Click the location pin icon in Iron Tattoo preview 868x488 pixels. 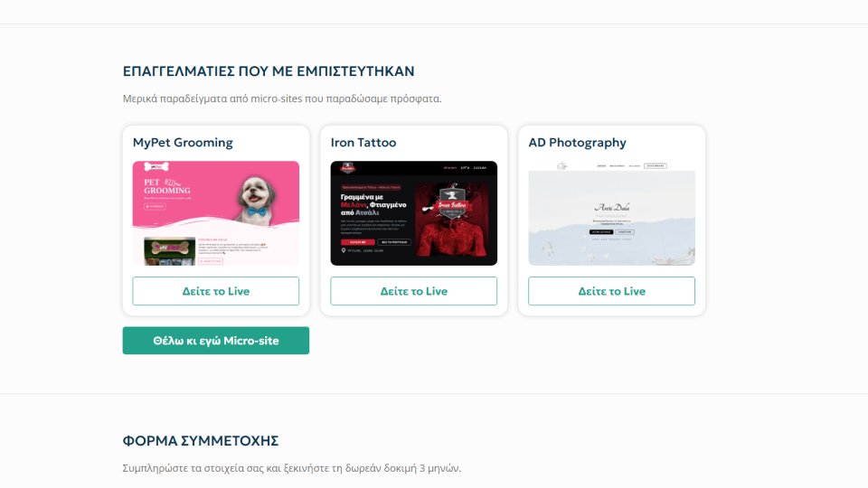(x=344, y=250)
